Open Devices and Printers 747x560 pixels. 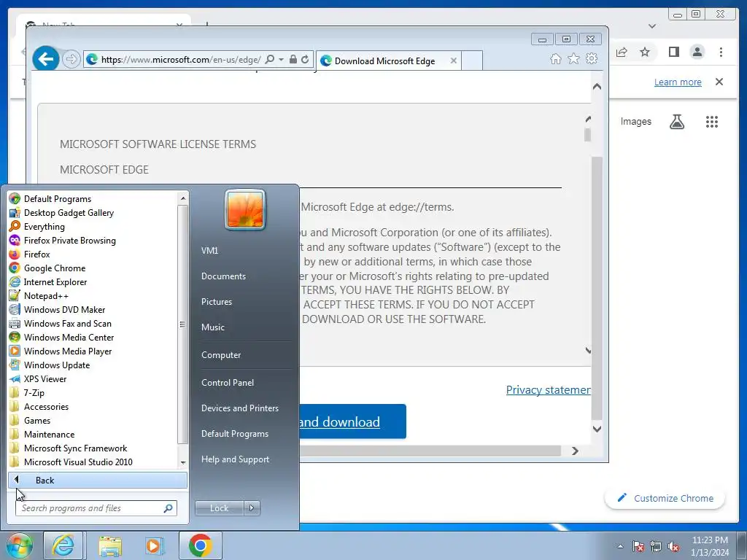click(239, 408)
